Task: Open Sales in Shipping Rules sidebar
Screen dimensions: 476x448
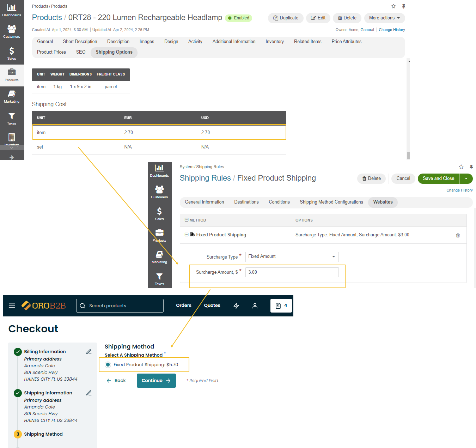Action: [x=159, y=214]
